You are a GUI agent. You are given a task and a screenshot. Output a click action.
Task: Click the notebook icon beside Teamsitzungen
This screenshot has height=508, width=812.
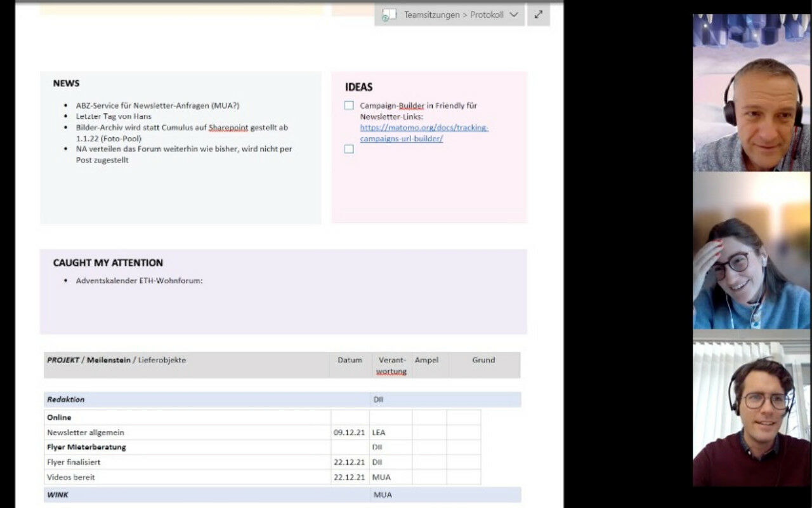(389, 15)
